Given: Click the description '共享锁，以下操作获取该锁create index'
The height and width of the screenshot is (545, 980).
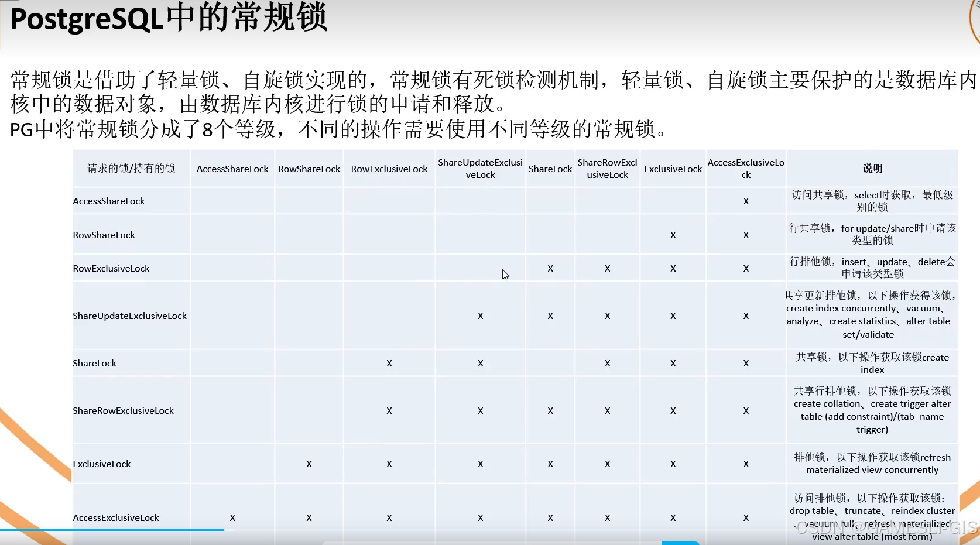Looking at the screenshot, I should click(x=872, y=363).
